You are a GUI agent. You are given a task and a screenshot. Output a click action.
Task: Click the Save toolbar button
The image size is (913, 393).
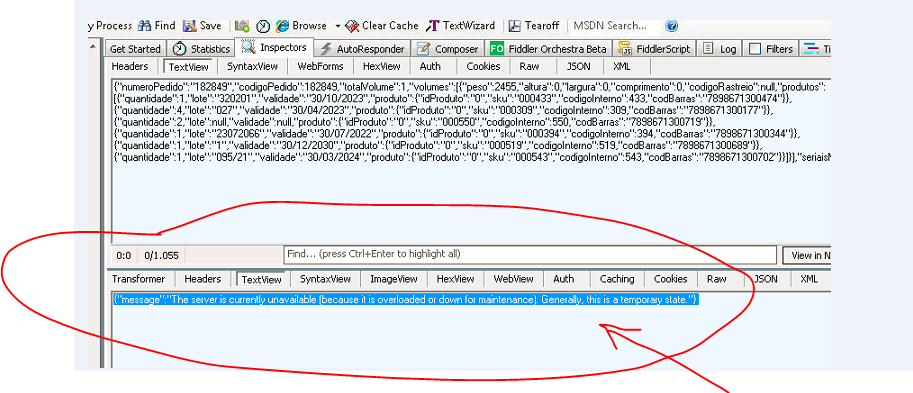click(202, 26)
